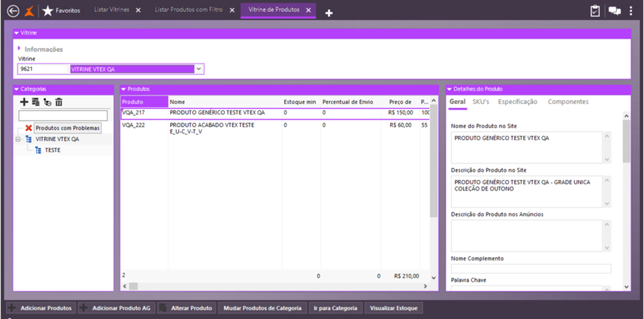Click the red X Produtos com Problemas icon
This screenshot has width=644, height=319.
coord(29,128)
